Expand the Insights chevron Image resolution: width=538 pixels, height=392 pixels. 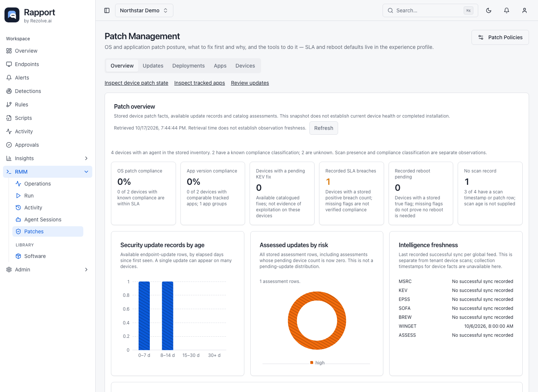[x=86, y=158]
